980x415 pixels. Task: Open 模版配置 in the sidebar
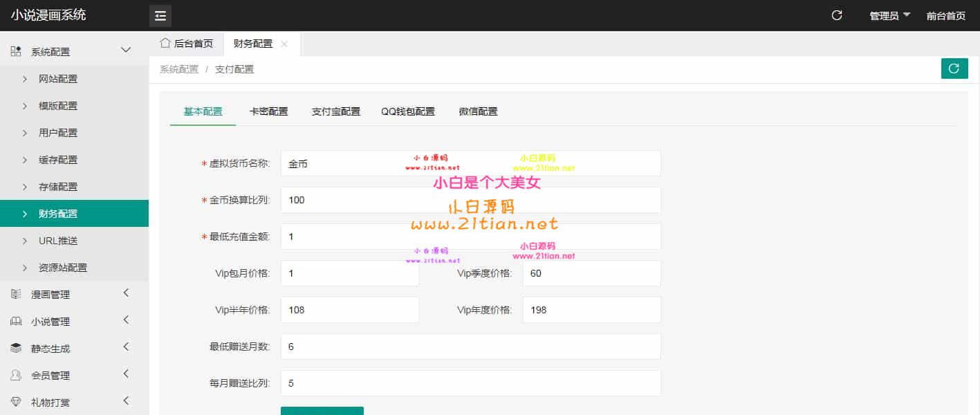click(74, 106)
